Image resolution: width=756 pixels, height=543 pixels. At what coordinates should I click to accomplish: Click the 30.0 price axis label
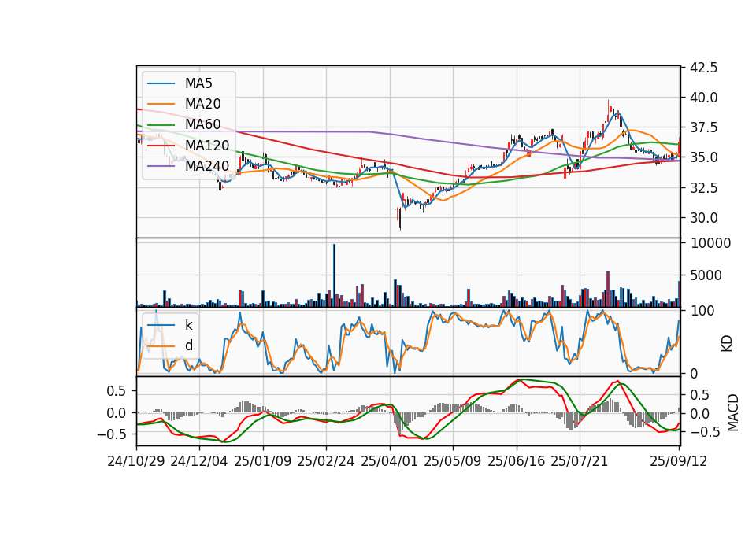pyautogui.click(x=703, y=218)
